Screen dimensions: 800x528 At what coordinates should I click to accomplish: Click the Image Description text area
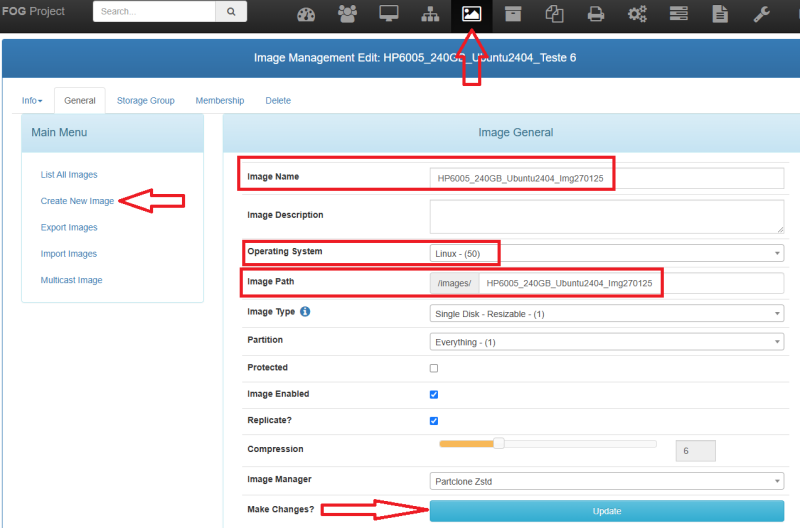pos(607,217)
